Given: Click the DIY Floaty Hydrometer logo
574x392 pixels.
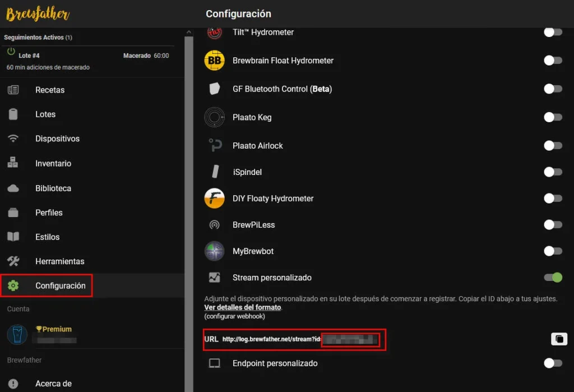Looking at the screenshot, I should click(x=215, y=198).
